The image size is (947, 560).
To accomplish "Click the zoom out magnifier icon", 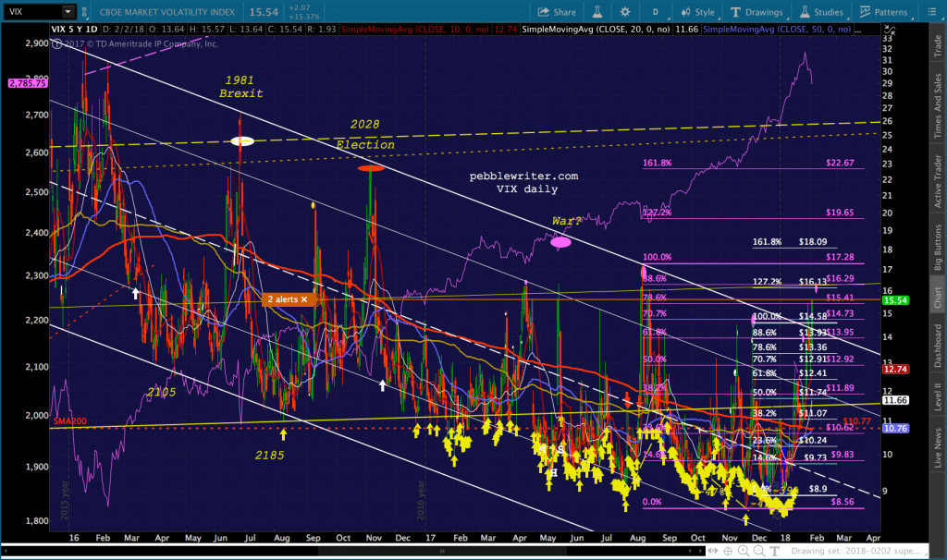I will click(x=759, y=551).
